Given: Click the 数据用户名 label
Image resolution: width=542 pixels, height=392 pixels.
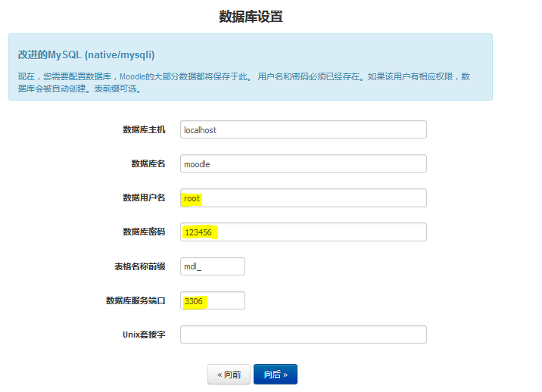Looking at the screenshot, I should (x=144, y=198).
